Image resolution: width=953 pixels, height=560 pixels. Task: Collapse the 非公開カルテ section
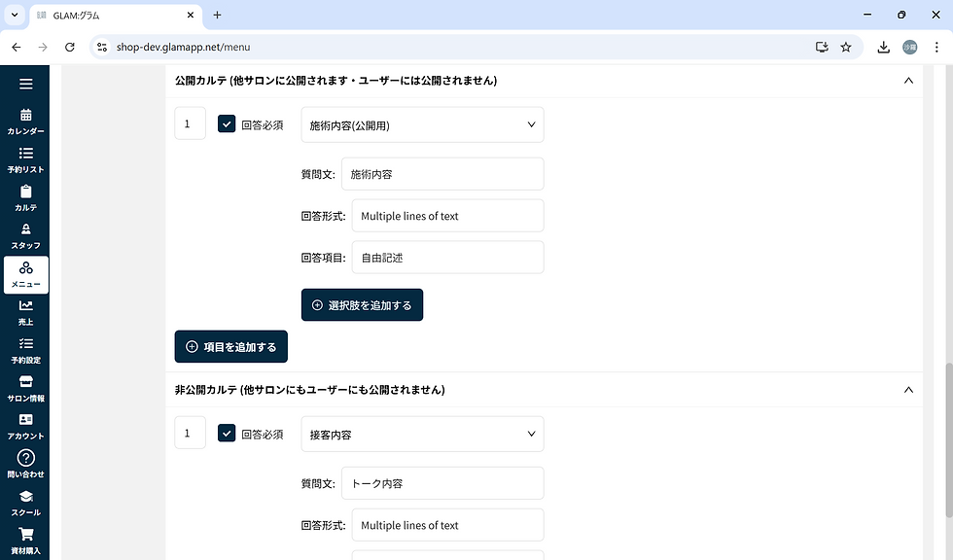(x=908, y=390)
